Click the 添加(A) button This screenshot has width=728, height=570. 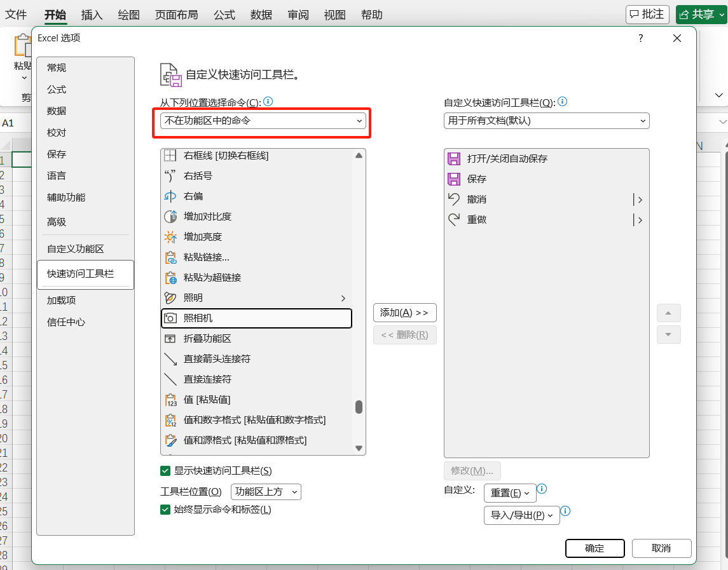[404, 313]
